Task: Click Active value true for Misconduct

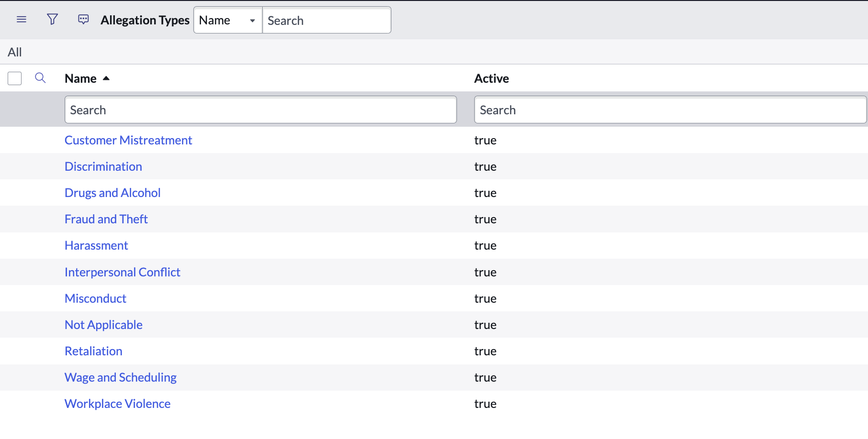Action: (x=485, y=298)
